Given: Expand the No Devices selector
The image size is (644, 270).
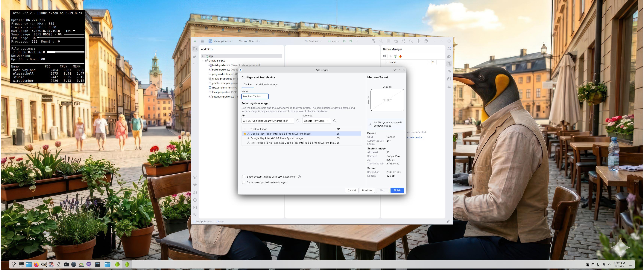Looking at the screenshot, I should pyautogui.click(x=312, y=41).
